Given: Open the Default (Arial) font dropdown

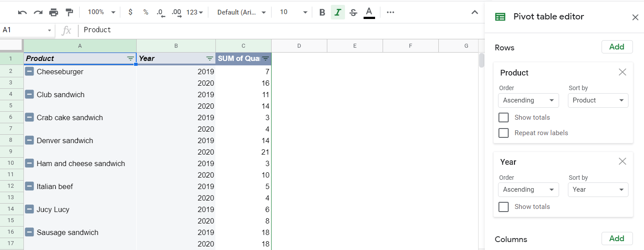Looking at the screenshot, I should (x=241, y=12).
